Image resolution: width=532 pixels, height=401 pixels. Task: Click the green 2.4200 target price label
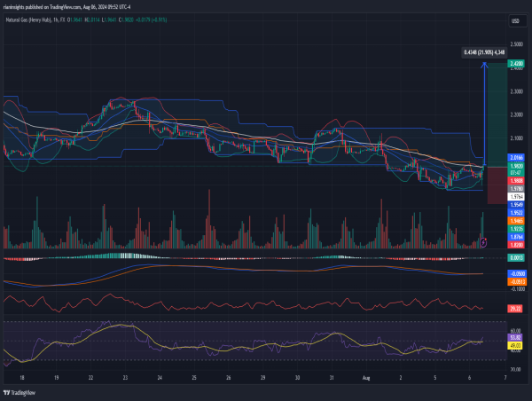(516, 64)
